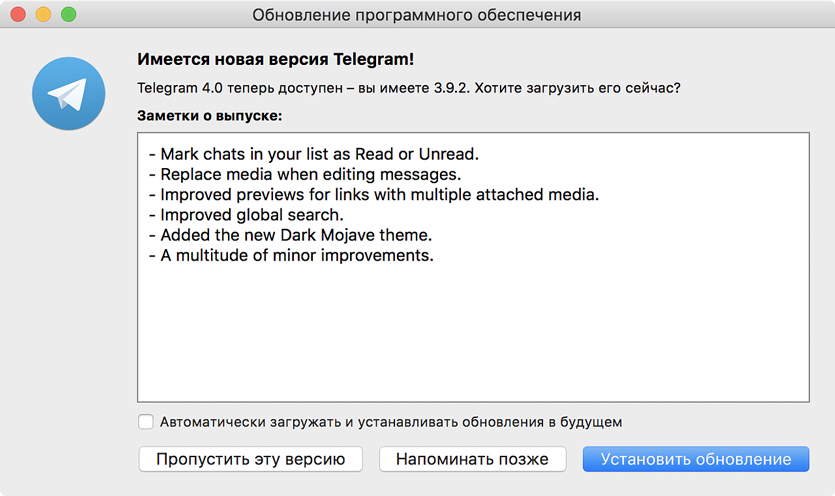This screenshot has width=835, height=496.
Task: Click the Telegram paper plane logo
Action: click(x=68, y=95)
